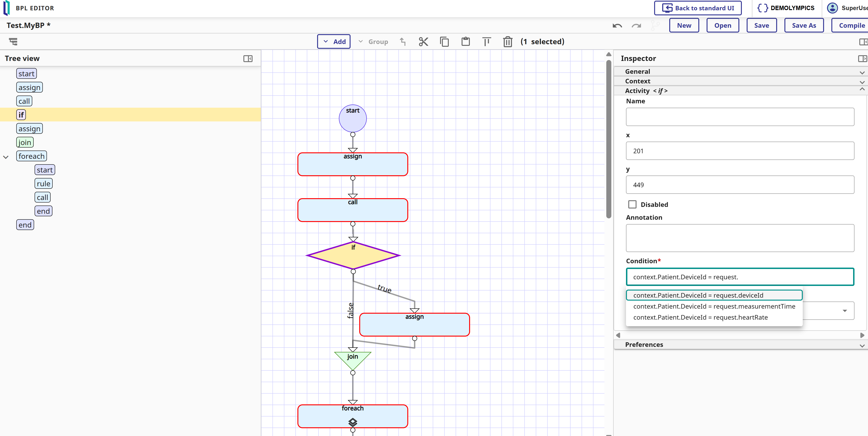Click the scissors cut icon
Image resolution: width=868 pixels, height=436 pixels.
point(423,41)
